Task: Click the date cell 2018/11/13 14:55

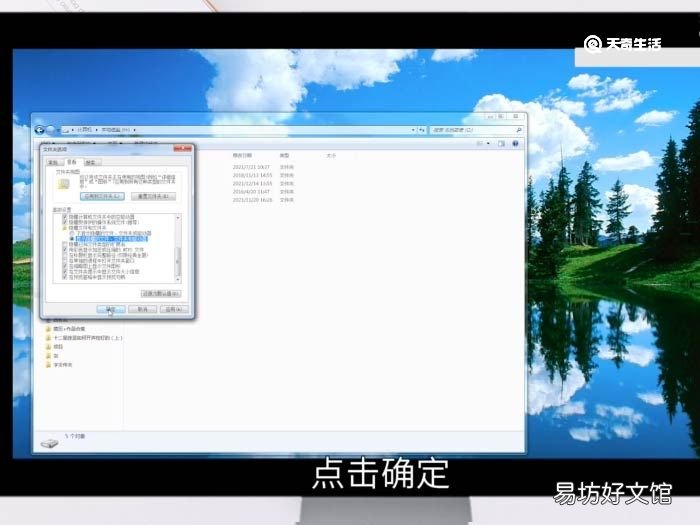Action: tap(252, 175)
